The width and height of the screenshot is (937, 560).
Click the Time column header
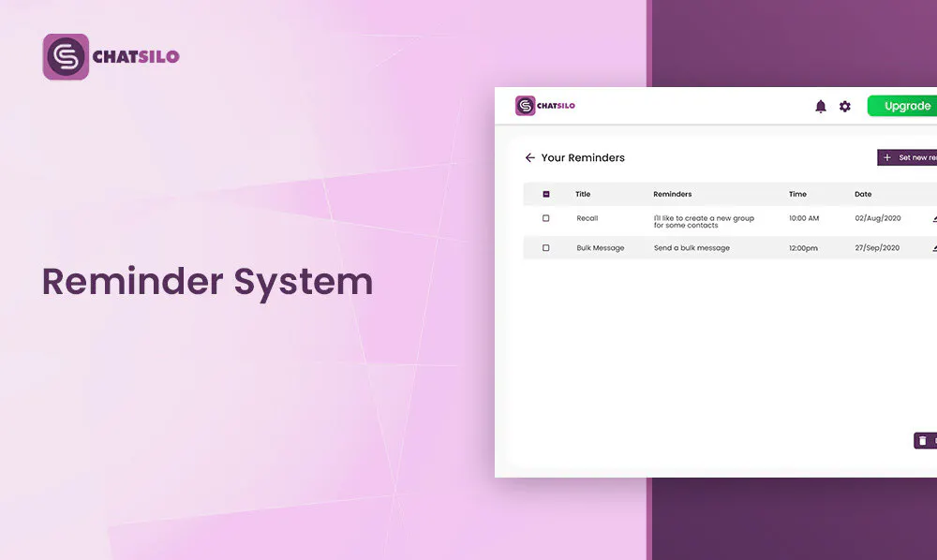pos(797,194)
